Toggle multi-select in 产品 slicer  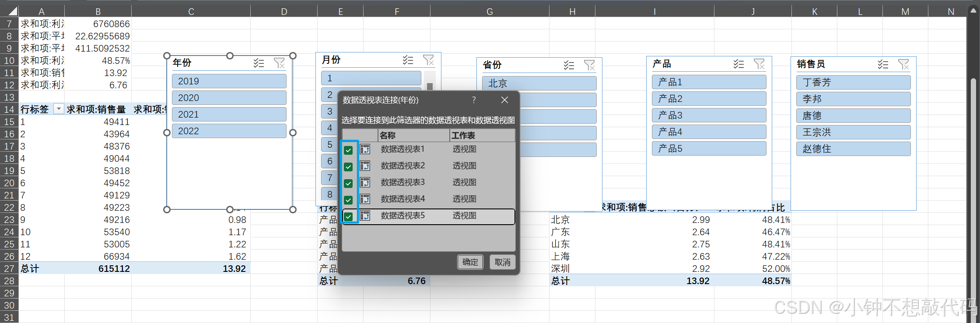[x=738, y=64]
